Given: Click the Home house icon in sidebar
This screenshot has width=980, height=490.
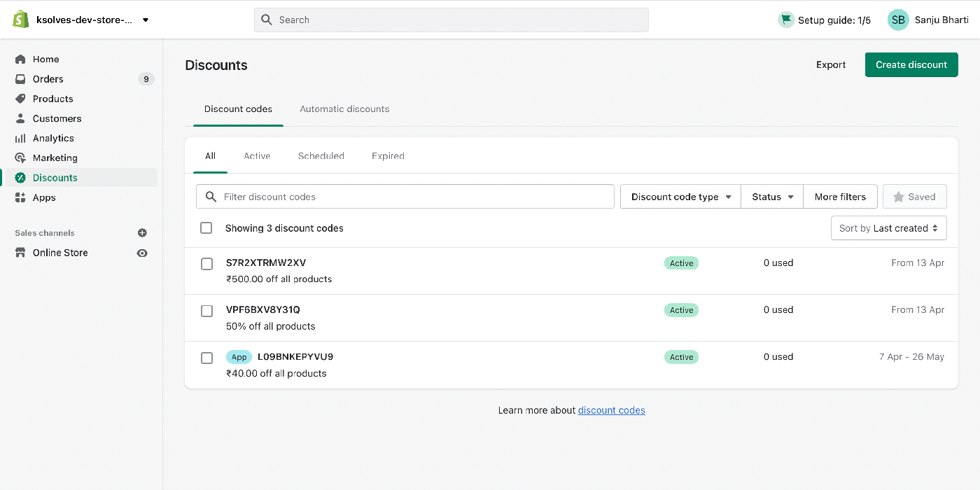Looking at the screenshot, I should click(x=20, y=59).
